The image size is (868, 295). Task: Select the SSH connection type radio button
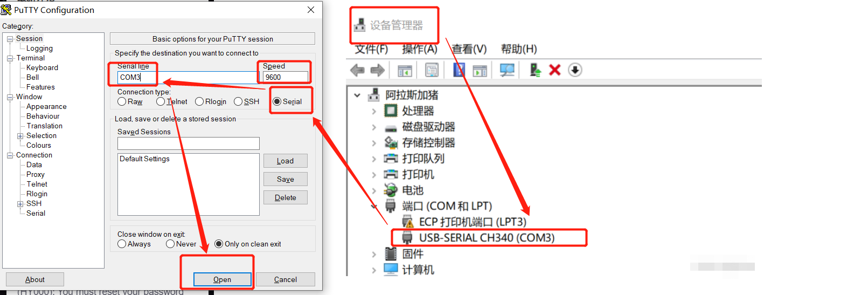click(238, 101)
